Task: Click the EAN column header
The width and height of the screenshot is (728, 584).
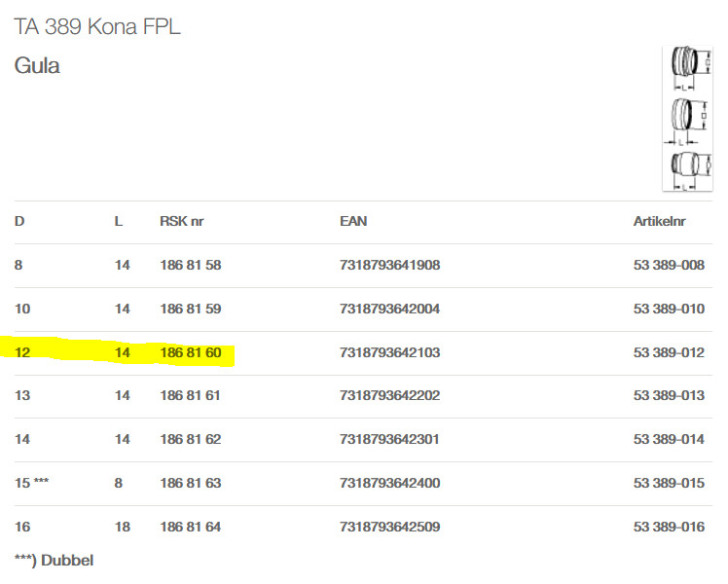Action: click(x=353, y=222)
